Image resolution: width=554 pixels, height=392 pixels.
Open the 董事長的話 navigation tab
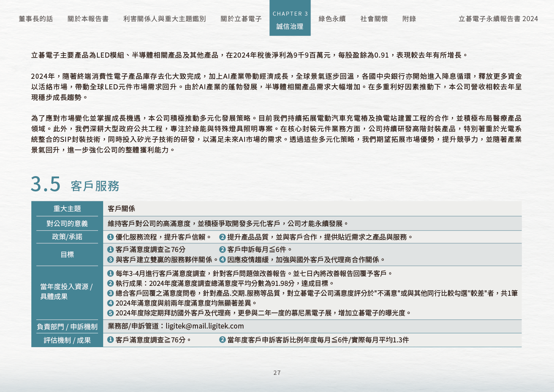coord(36,19)
